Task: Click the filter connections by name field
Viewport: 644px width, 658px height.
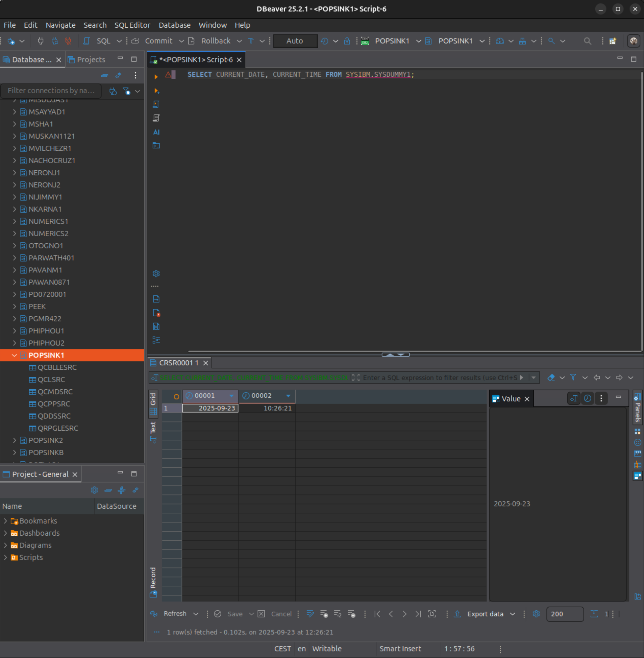Action: click(x=51, y=91)
